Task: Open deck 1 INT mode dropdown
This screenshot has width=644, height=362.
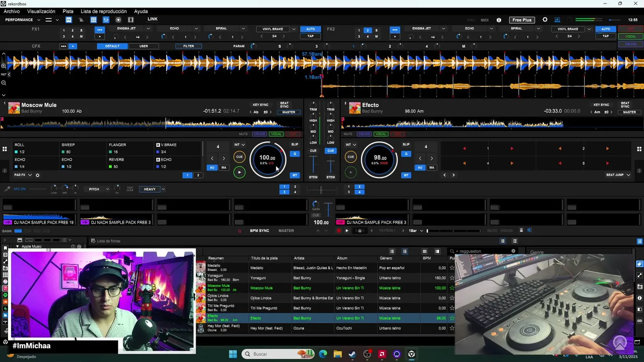Action: point(239,145)
